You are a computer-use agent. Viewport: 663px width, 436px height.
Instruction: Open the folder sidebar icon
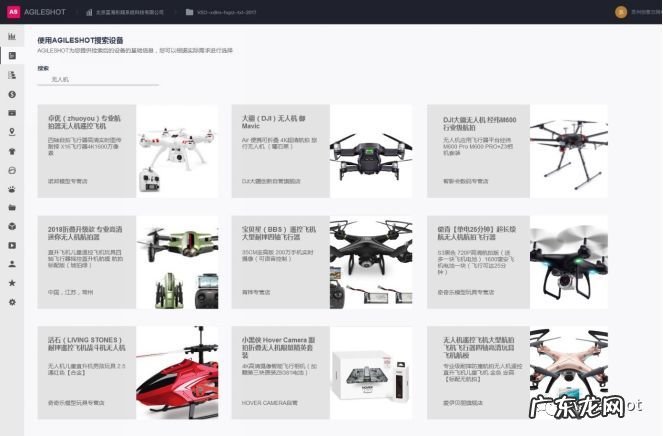[x=12, y=208]
